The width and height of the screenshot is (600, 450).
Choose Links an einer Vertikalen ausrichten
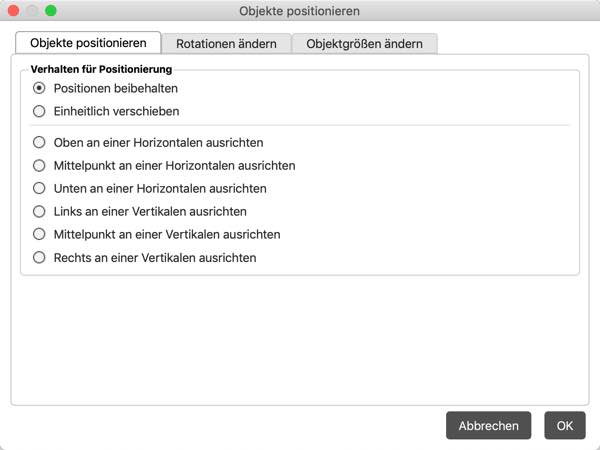(x=40, y=212)
